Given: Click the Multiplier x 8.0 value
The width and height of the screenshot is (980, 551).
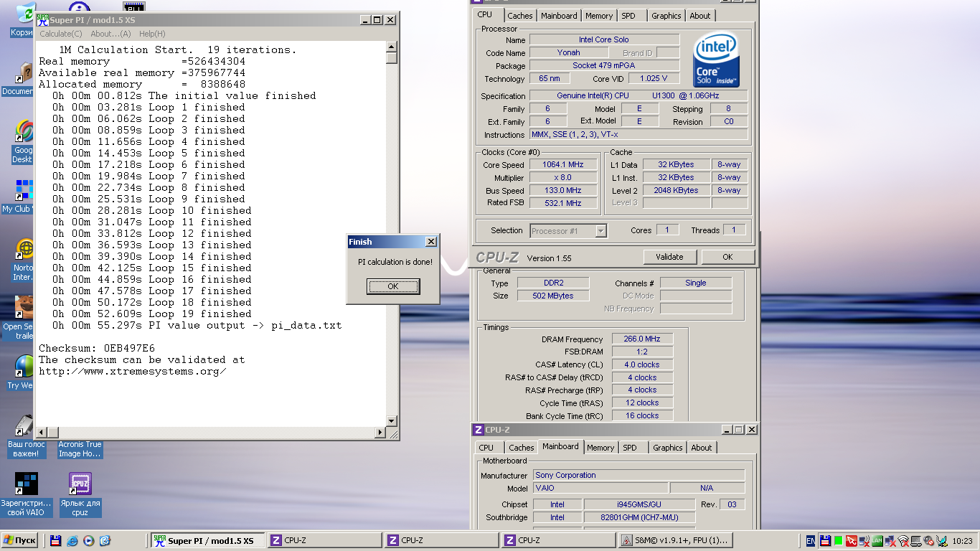Looking at the screenshot, I should 563,178.
